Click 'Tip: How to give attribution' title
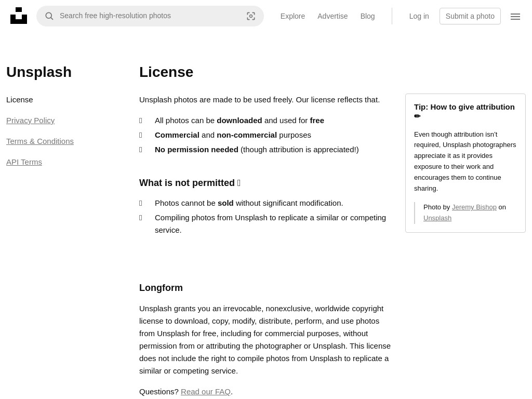The width and height of the screenshot is (532, 399). click(x=464, y=111)
